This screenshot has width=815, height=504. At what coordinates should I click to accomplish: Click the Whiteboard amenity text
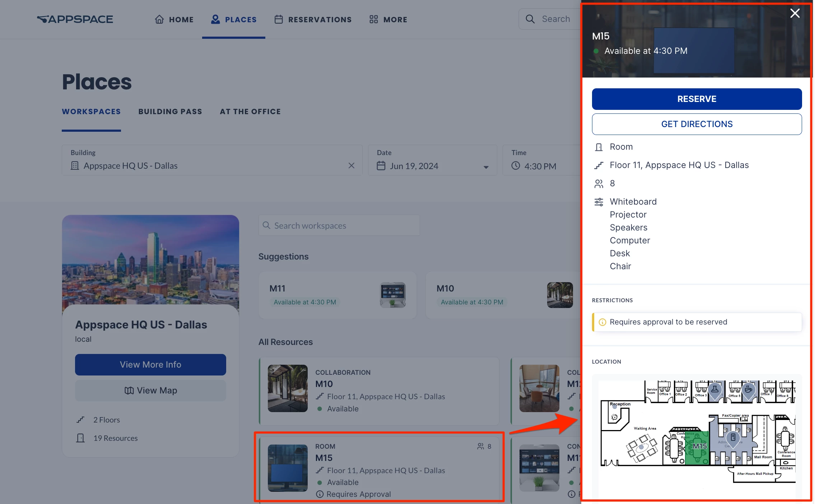(x=633, y=202)
